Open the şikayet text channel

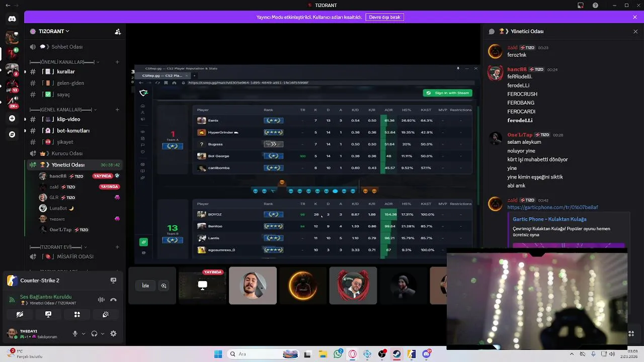point(74,142)
